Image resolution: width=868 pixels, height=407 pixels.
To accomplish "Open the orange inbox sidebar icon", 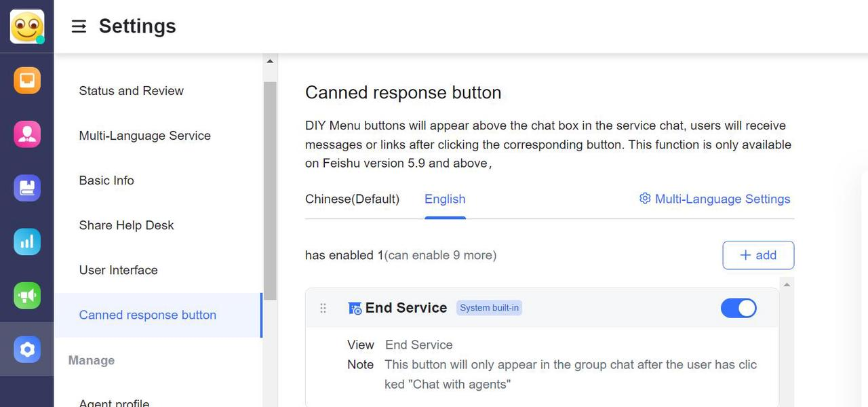I will point(27,80).
